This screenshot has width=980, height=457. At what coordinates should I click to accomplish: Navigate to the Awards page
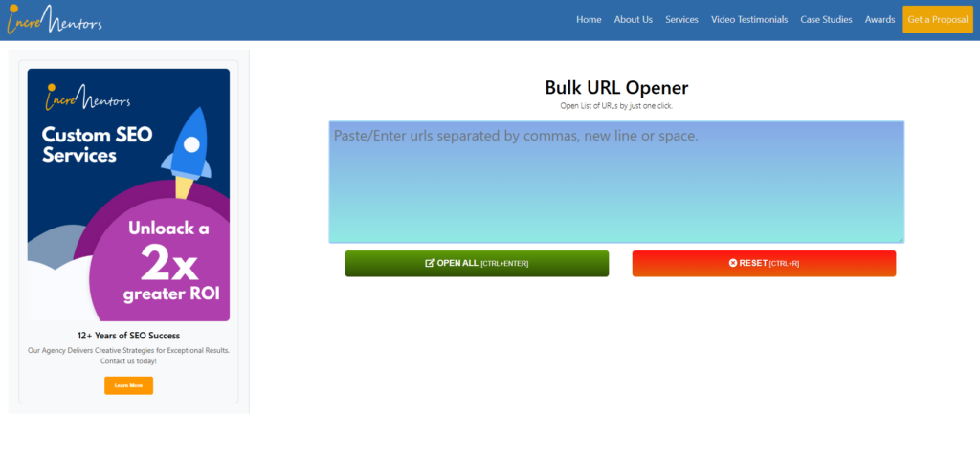click(880, 20)
